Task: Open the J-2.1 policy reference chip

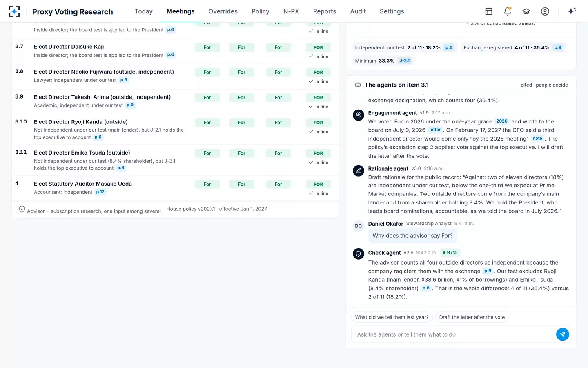Action: (405, 61)
